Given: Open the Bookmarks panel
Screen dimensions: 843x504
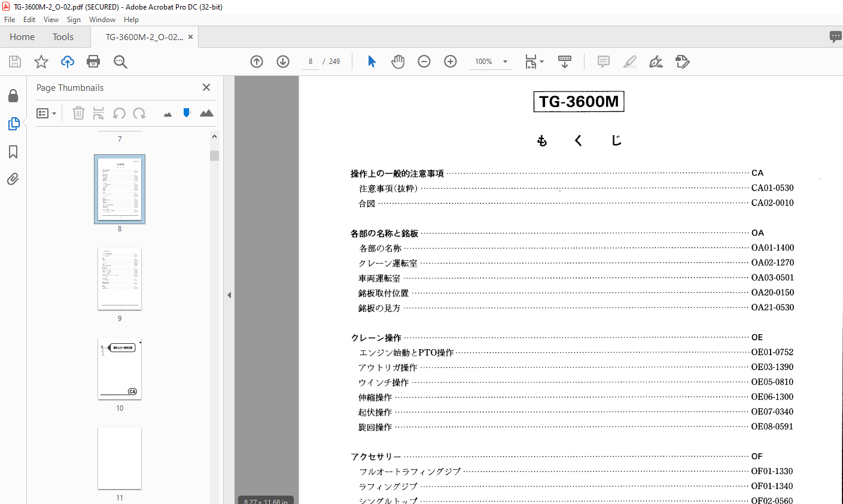Looking at the screenshot, I should (x=13, y=152).
